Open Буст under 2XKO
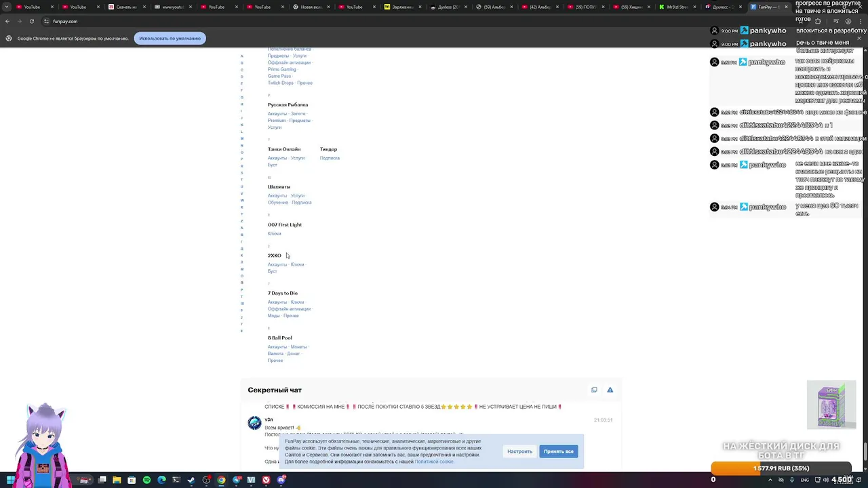 272,271
